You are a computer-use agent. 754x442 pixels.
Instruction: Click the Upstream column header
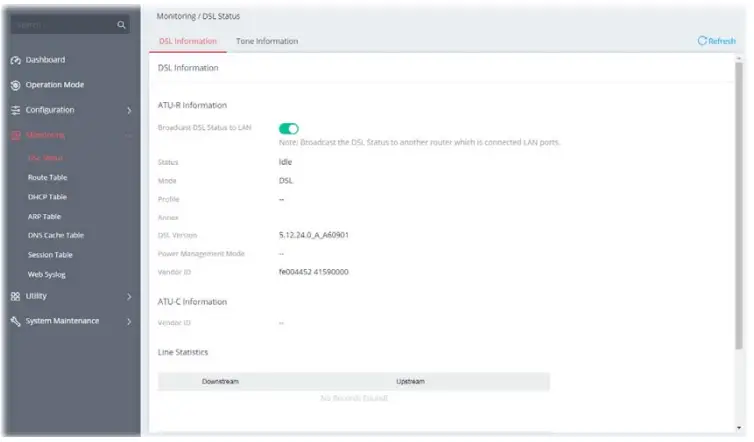[410, 381]
